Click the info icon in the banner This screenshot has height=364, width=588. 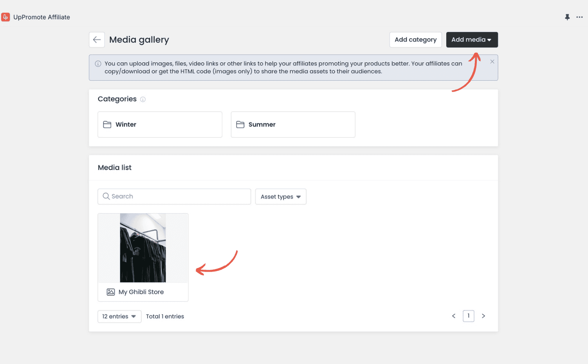coord(98,64)
